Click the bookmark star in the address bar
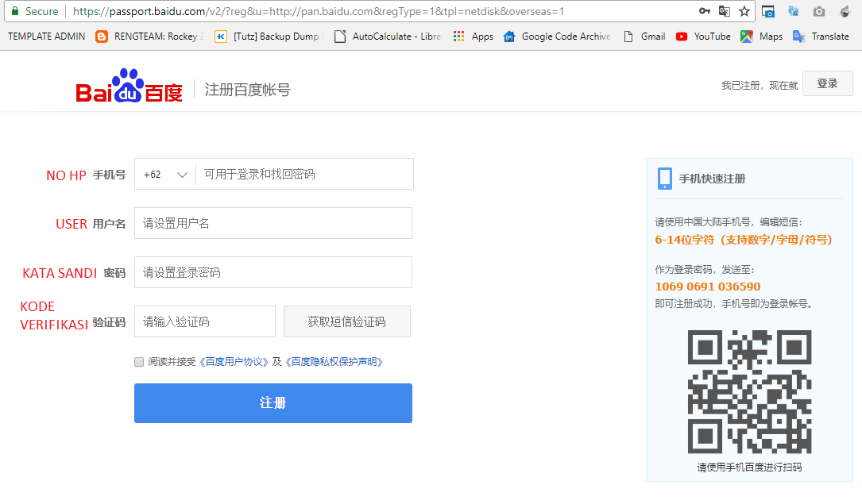The image size is (862, 504). (x=744, y=11)
